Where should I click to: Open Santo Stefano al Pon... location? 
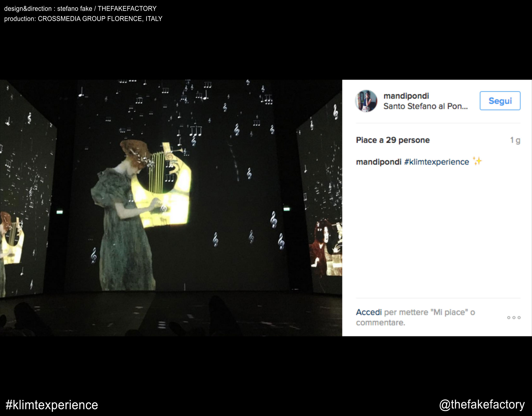[x=425, y=106]
